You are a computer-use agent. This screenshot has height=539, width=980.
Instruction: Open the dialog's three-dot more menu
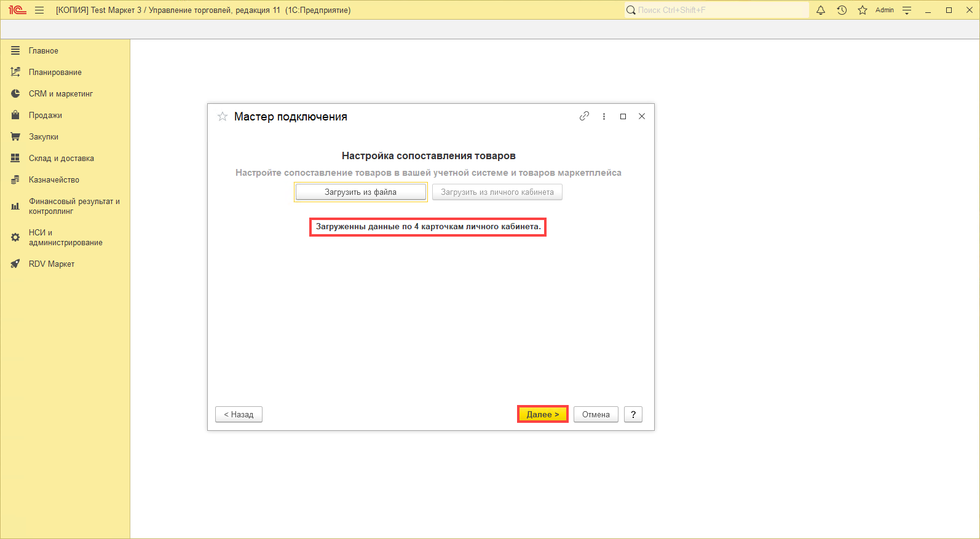[x=604, y=116]
